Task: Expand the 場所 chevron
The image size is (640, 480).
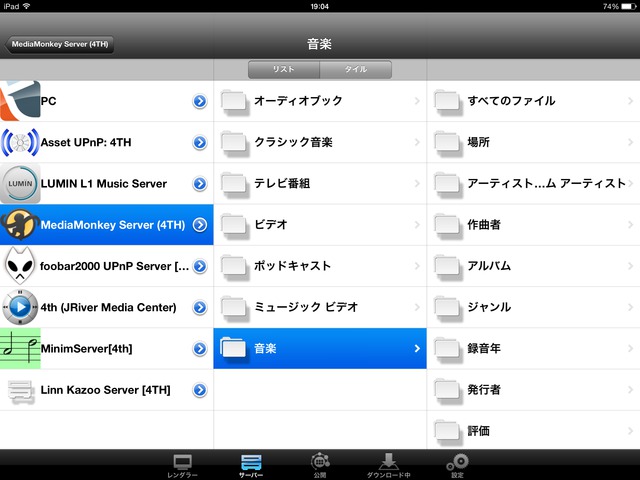Action: pos(630,142)
